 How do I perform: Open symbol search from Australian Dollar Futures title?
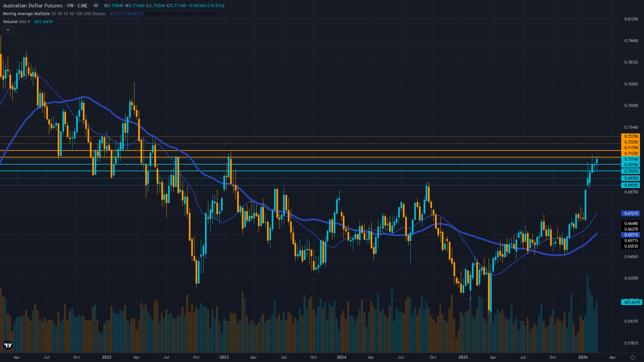point(33,5)
